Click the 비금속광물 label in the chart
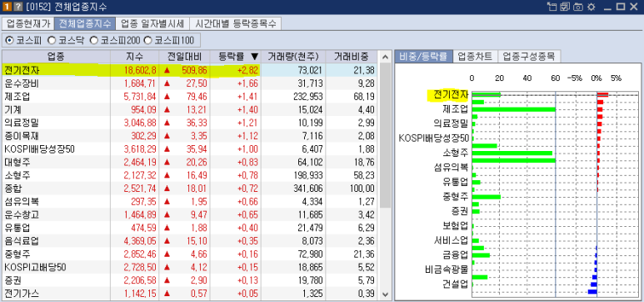 pos(447,270)
